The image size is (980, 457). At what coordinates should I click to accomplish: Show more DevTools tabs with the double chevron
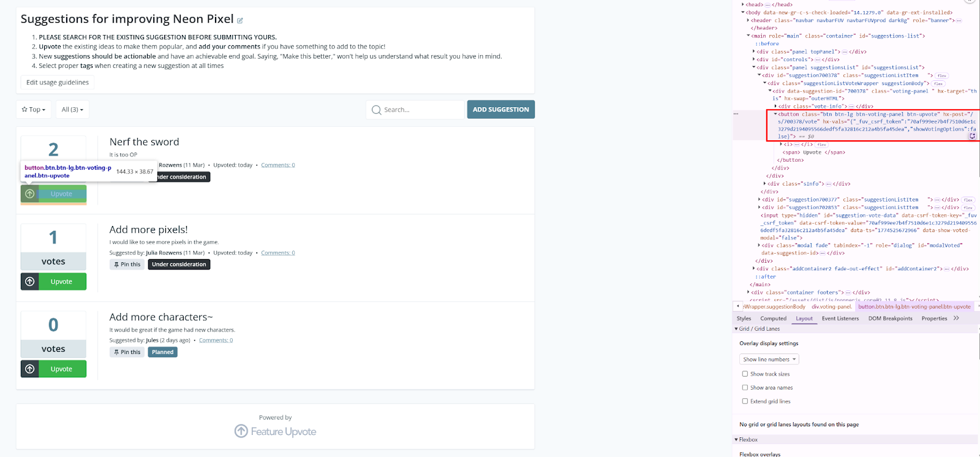[956, 318]
